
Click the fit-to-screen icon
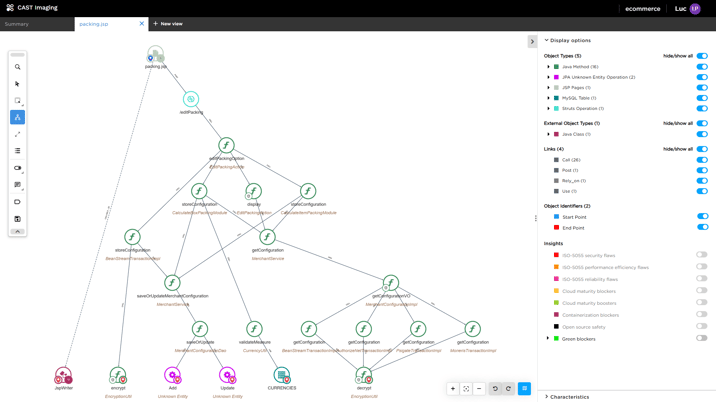click(x=466, y=389)
